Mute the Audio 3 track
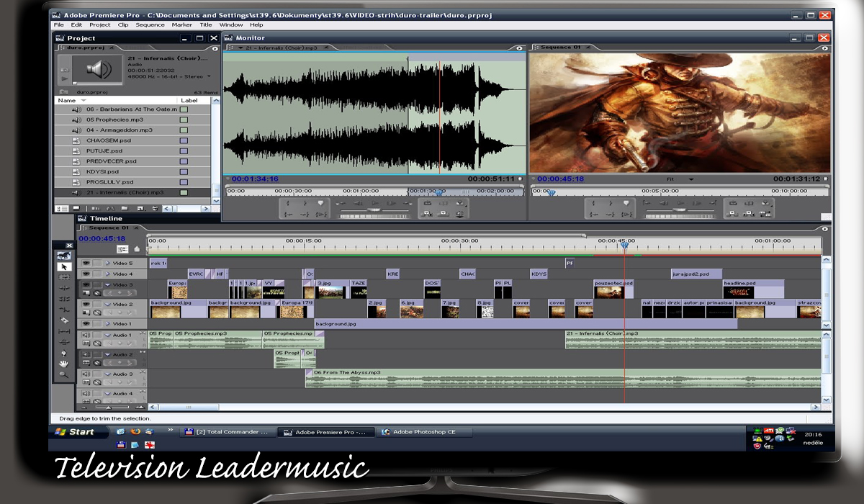 point(86,374)
